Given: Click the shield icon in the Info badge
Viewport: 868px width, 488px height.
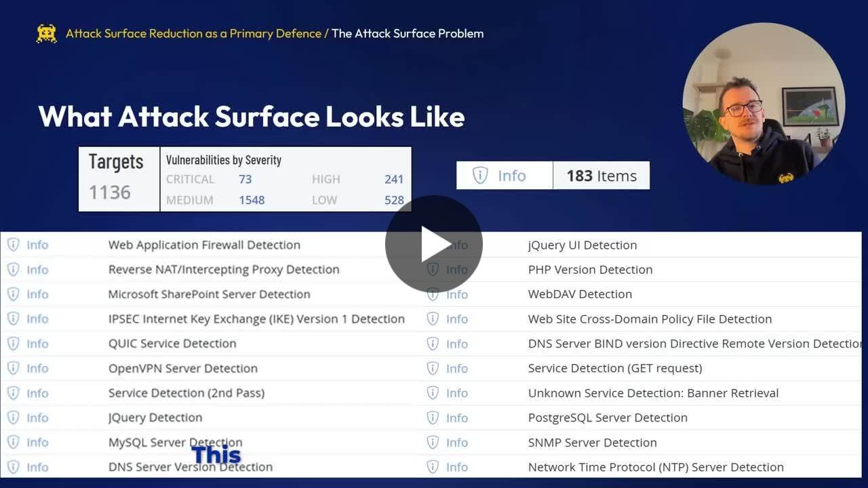Looking at the screenshot, I should (480, 176).
